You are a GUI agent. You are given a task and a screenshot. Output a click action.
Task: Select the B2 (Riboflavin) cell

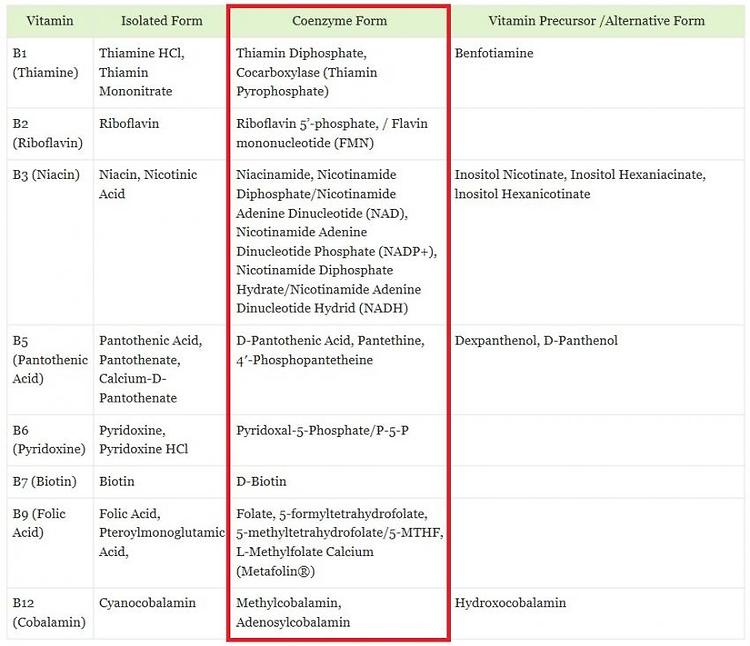click(50, 134)
